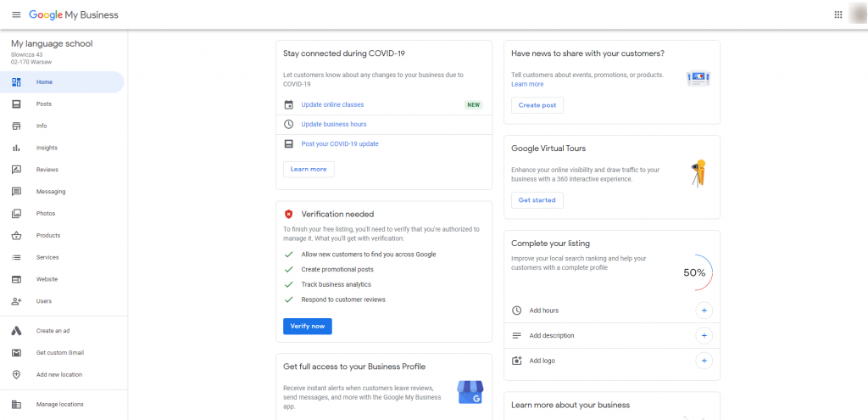The height and width of the screenshot is (420, 868).
Task: Click the Info storefront icon
Action: (x=16, y=126)
